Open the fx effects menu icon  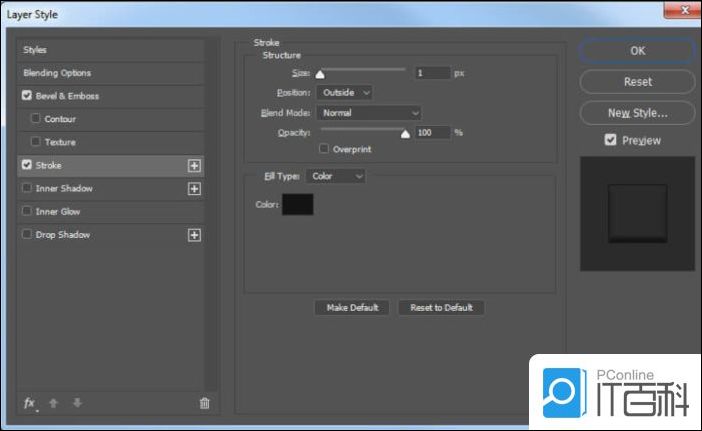pyautogui.click(x=30, y=403)
